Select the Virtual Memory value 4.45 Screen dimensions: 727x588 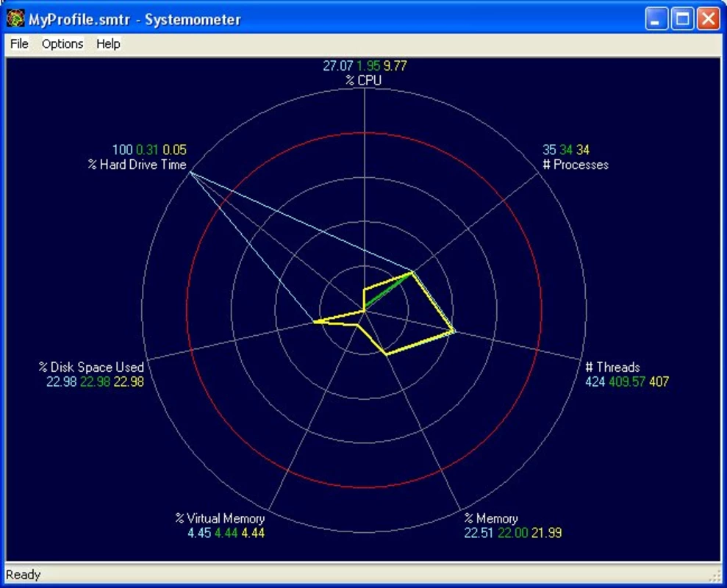click(199, 533)
